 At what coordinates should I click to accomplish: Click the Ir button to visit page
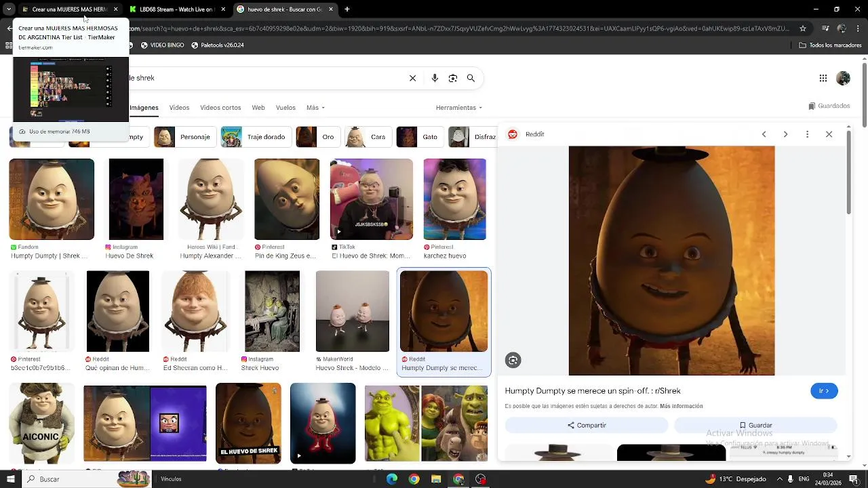tap(824, 391)
